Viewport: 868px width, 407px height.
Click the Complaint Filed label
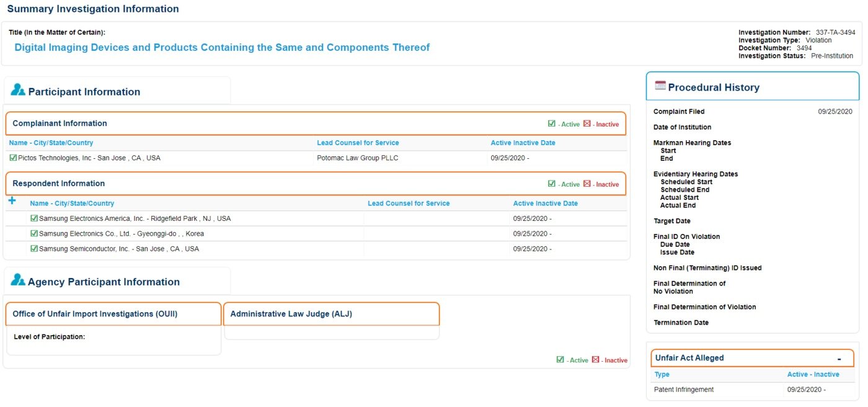point(679,112)
